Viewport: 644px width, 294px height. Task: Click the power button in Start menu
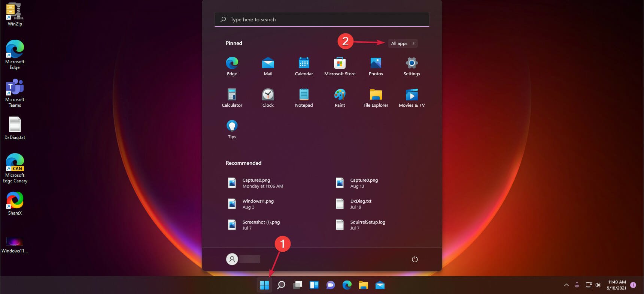tap(415, 259)
